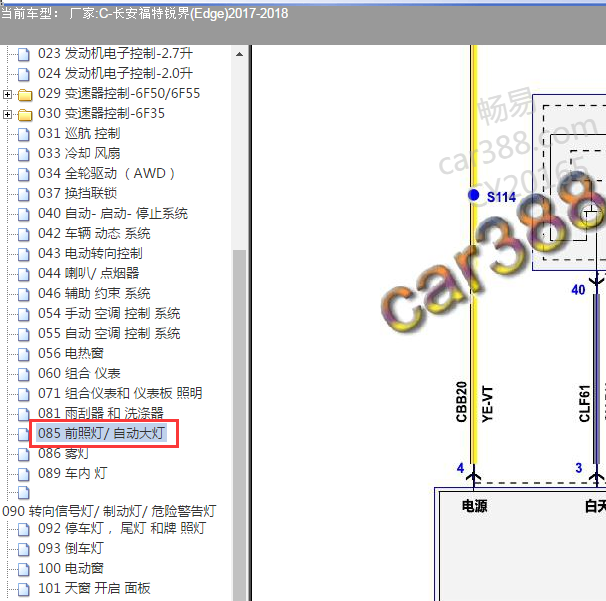606x601 pixels.
Task: Click document icon beside 040 自动-启动-停止系统
Action: click(24, 214)
